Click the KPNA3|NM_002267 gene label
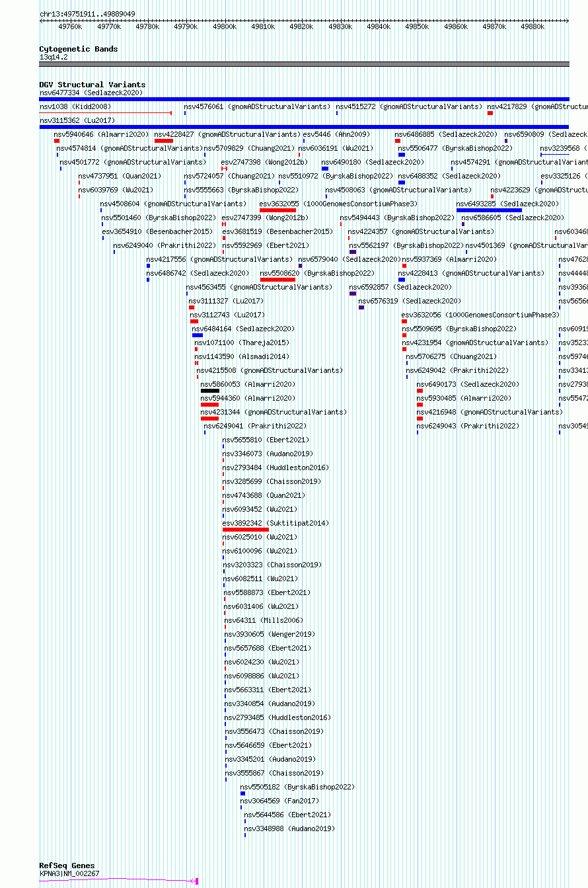Screen dimensions: 588x888 (x=69, y=873)
